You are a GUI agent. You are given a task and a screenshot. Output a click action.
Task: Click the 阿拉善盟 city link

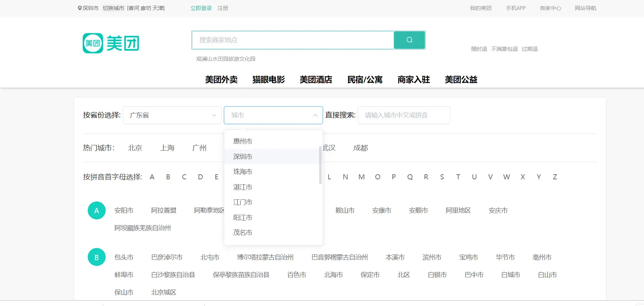click(164, 210)
